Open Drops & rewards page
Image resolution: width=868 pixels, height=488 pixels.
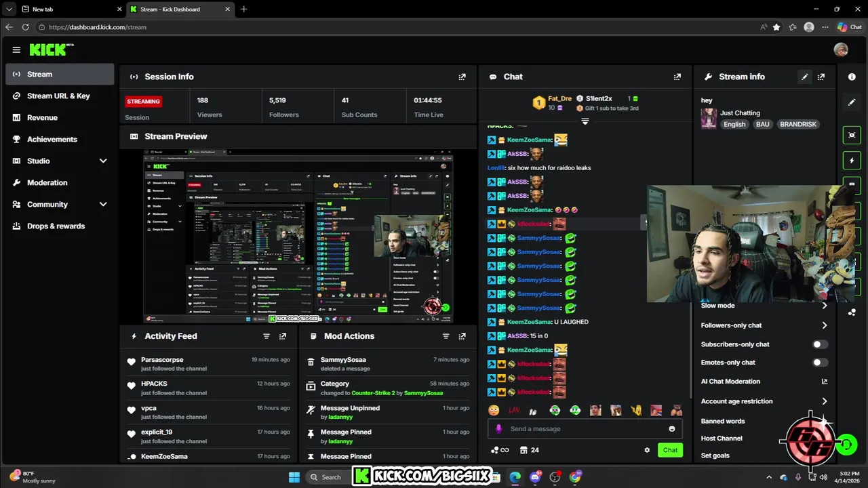click(60, 226)
